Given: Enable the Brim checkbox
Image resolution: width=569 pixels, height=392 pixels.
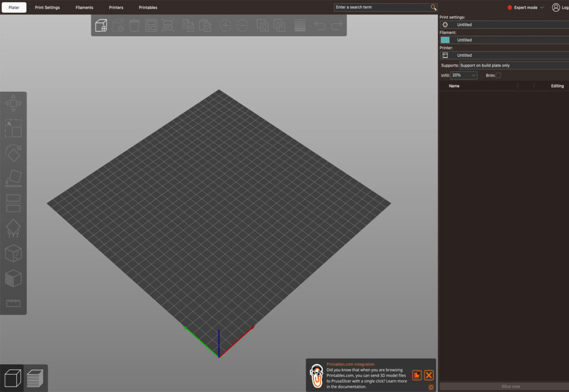Looking at the screenshot, I should point(498,76).
